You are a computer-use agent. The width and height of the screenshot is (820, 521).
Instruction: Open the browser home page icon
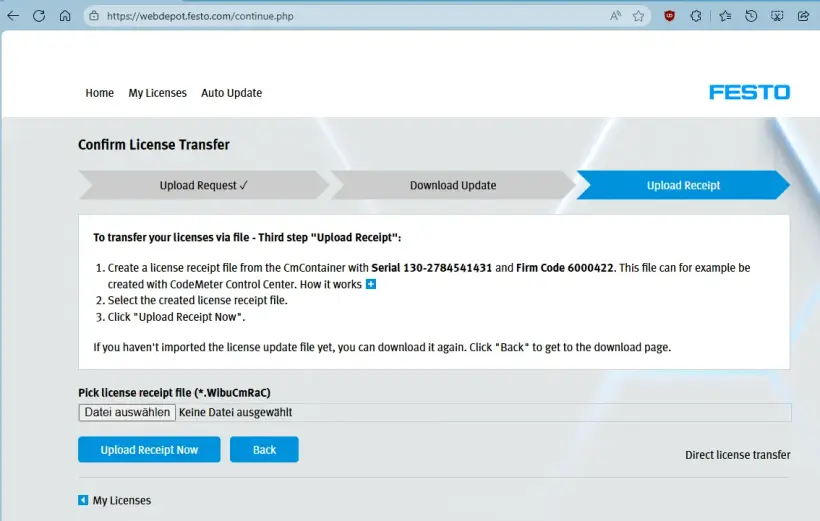65,16
